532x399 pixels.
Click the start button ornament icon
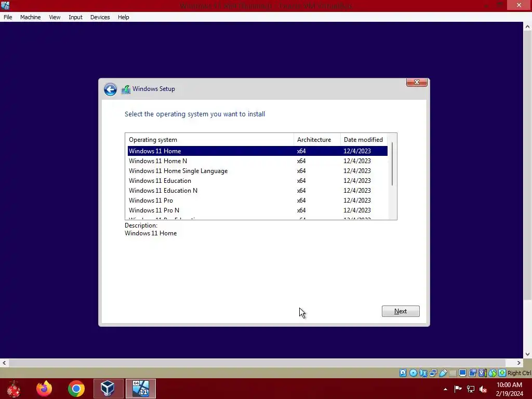point(13,389)
